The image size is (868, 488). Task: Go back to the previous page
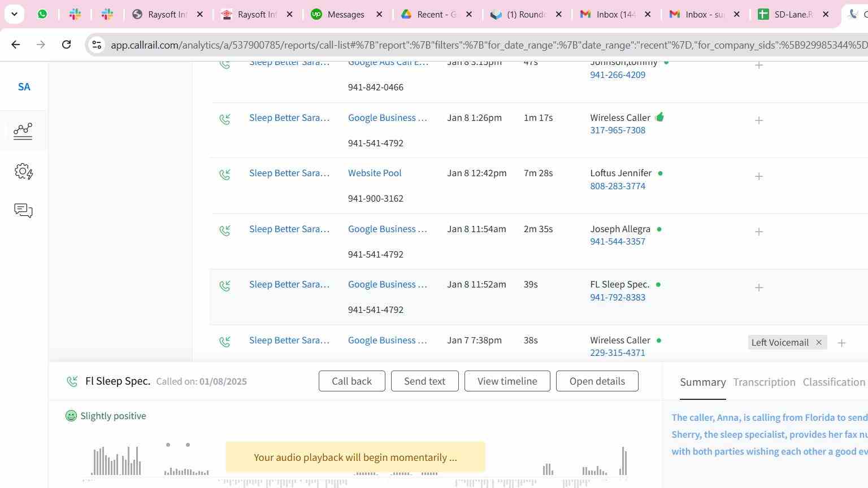16,44
